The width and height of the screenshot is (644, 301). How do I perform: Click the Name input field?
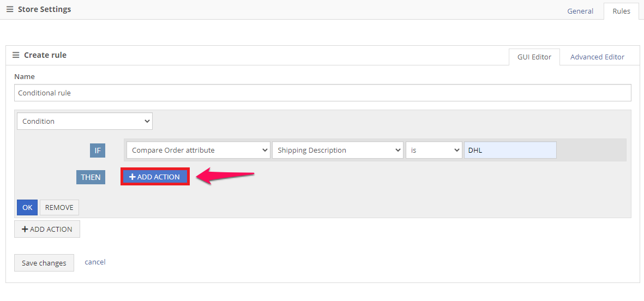322,93
